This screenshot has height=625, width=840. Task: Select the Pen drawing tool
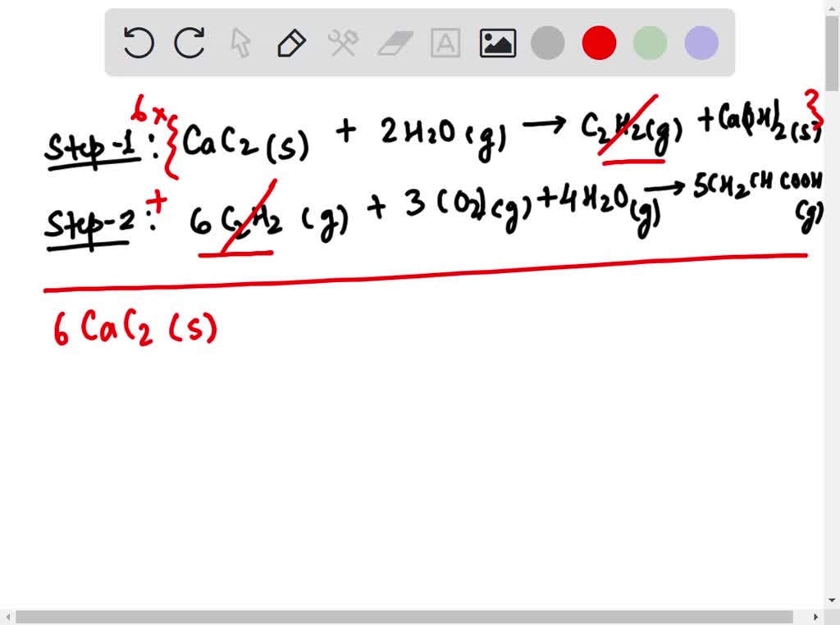click(x=291, y=43)
